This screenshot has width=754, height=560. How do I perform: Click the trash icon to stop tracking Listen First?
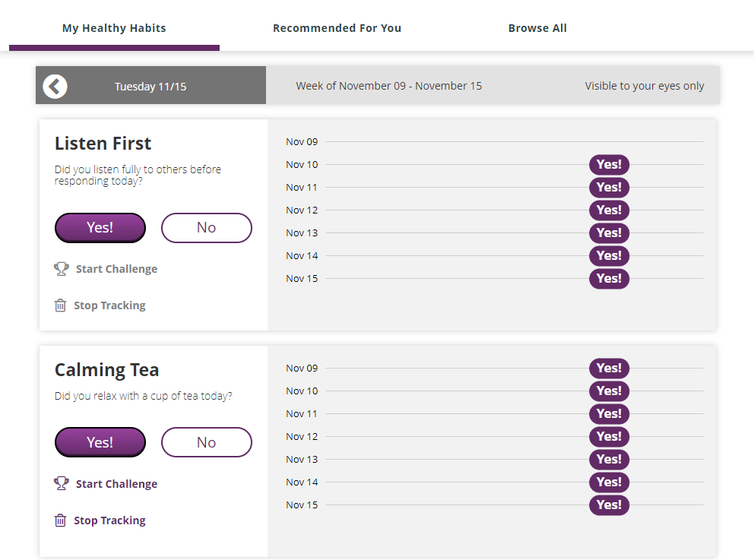click(61, 305)
